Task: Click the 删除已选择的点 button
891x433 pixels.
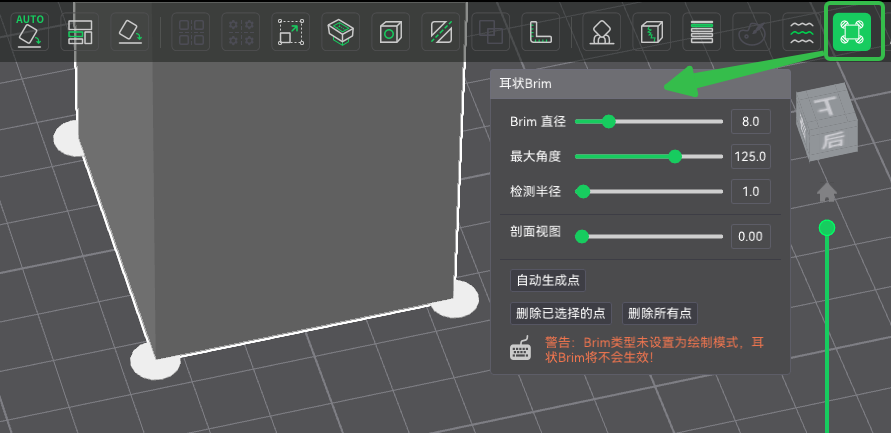Action: click(x=561, y=314)
